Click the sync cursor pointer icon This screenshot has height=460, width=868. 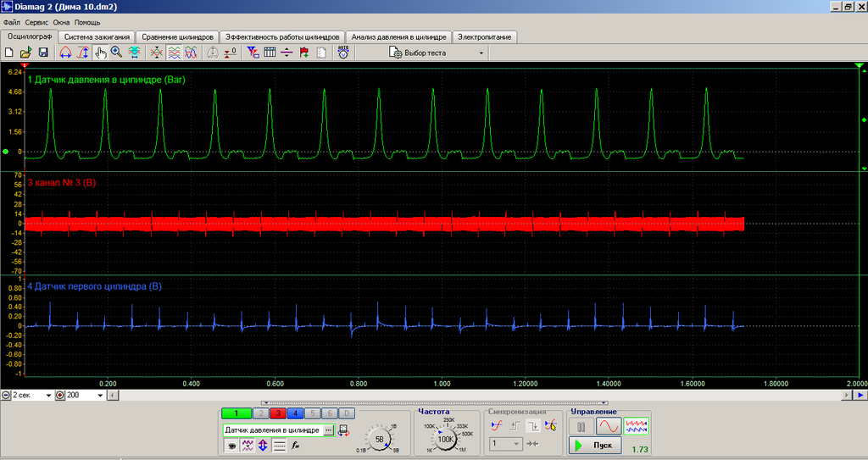click(x=551, y=425)
